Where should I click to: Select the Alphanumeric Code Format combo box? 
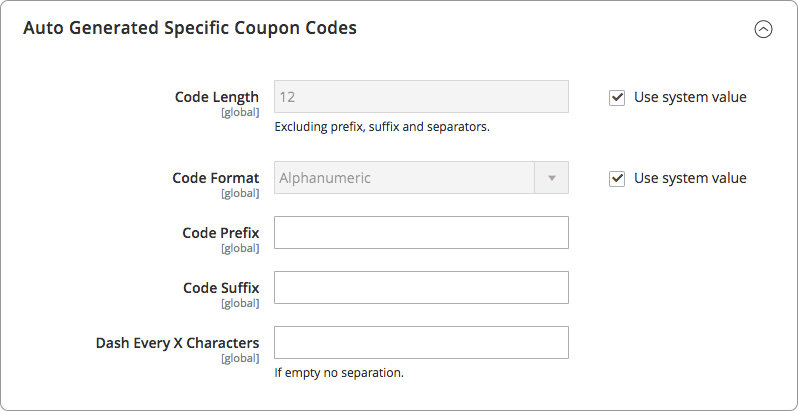[x=421, y=178]
